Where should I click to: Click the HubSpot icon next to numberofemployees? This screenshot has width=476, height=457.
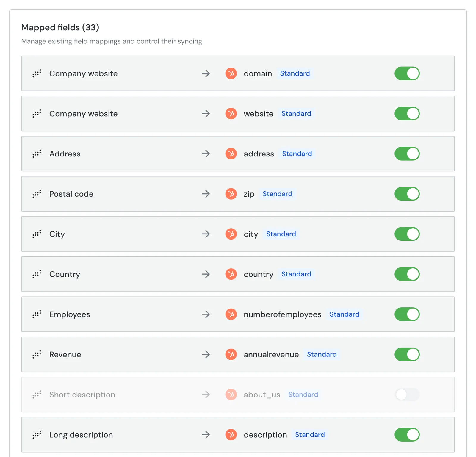[231, 314]
